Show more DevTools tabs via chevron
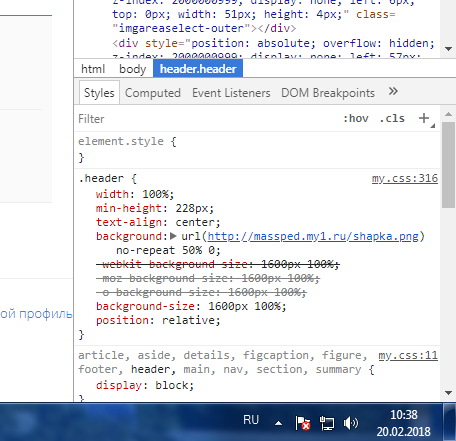Image resolution: width=456 pixels, height=441 pixels. pyautogui.click(x=393, y=91)
